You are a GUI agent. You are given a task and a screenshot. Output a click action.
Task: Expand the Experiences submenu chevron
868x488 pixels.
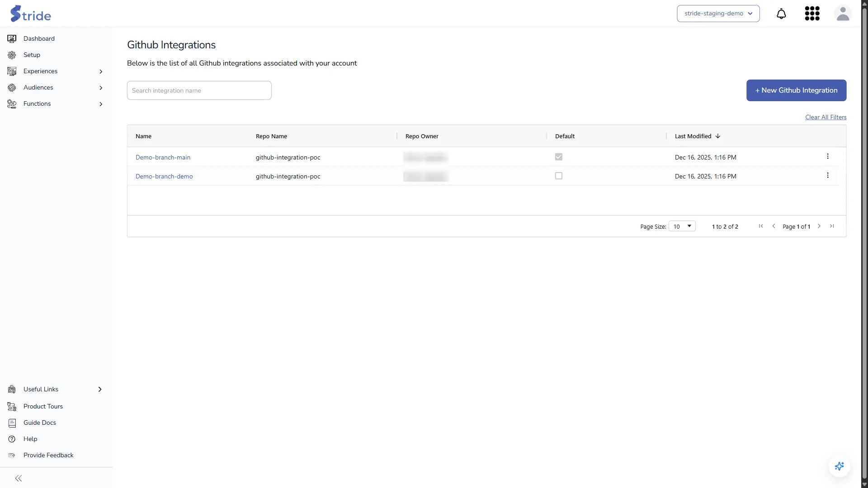point(101,71)
